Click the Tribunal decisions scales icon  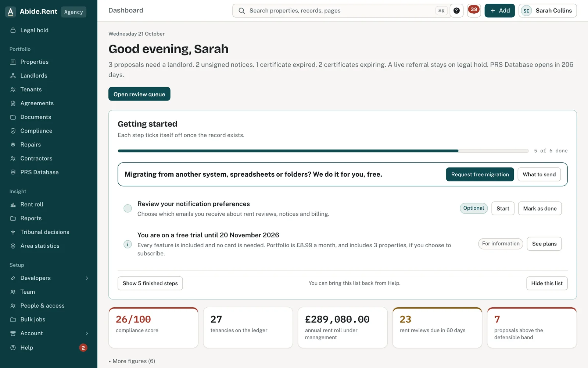(13, 232)
